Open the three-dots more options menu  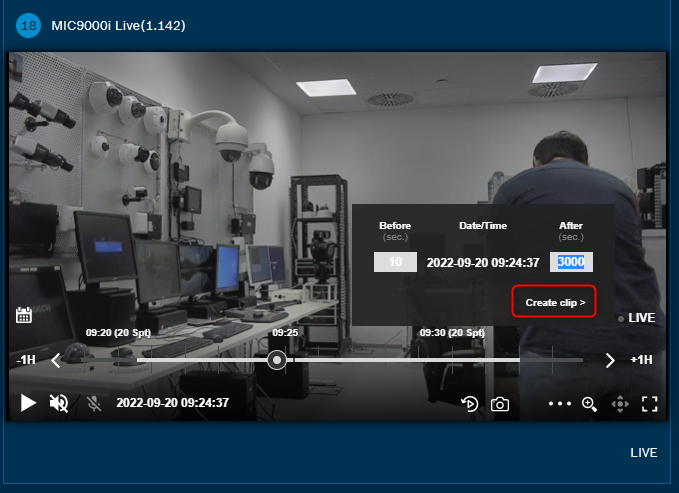click(x=560, y=404)
